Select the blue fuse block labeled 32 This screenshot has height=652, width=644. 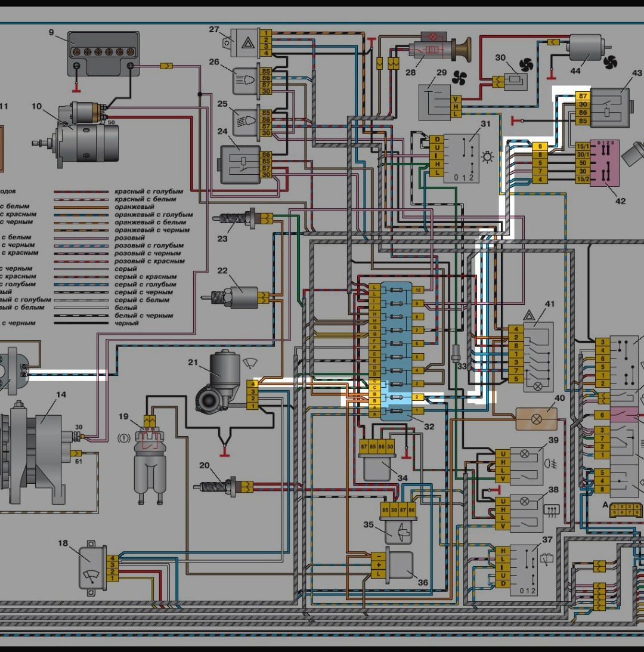pos(397,351)
